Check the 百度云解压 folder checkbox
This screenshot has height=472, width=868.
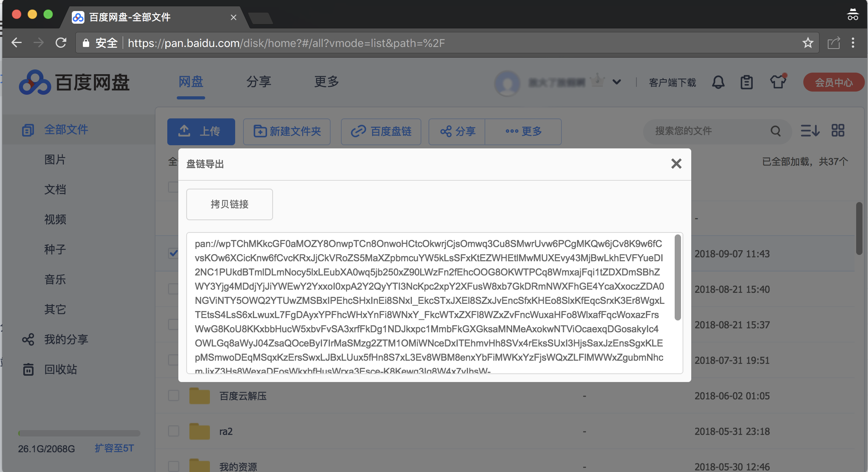pos(174,395)
